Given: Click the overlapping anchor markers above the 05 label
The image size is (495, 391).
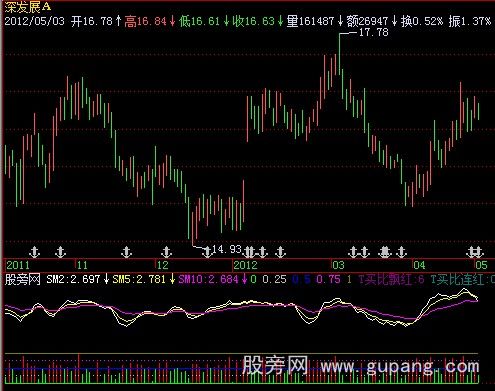Looking at the screenshot, I should [x=475, y=252].
